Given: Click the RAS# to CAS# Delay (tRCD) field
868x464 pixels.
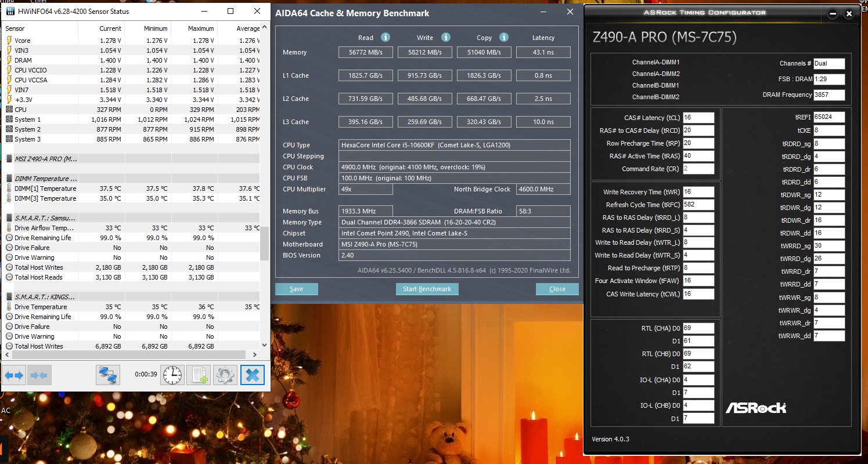Looking at the screenshot, I should coord(698,130).
